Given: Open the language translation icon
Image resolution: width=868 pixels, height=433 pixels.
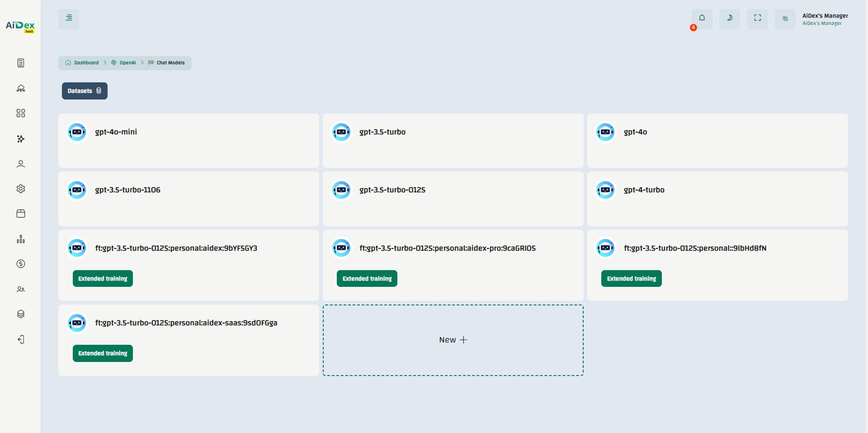Looking at the screenshot, I should click(785, 19).
